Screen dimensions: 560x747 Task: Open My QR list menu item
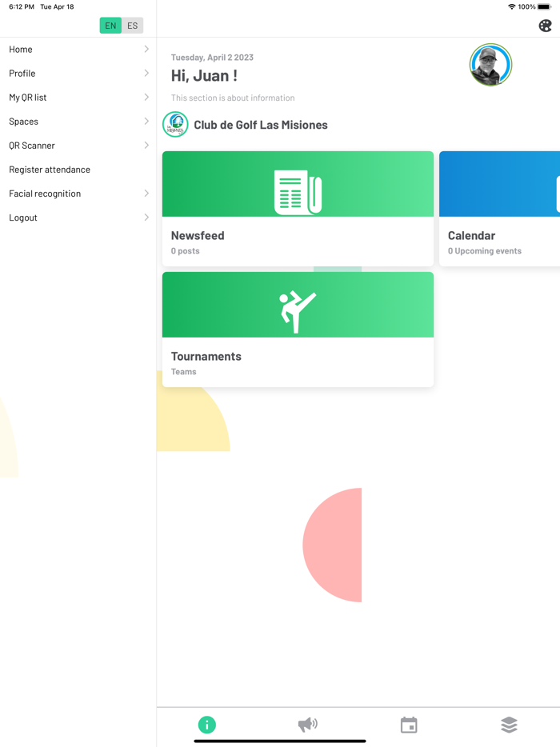click(x=78, y=98)
